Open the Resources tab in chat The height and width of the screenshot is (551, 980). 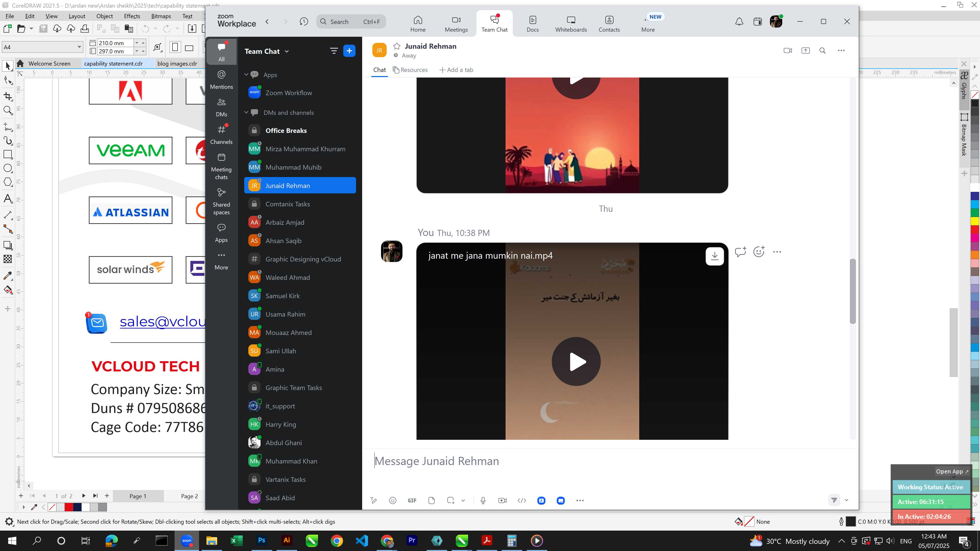(410, 70)
